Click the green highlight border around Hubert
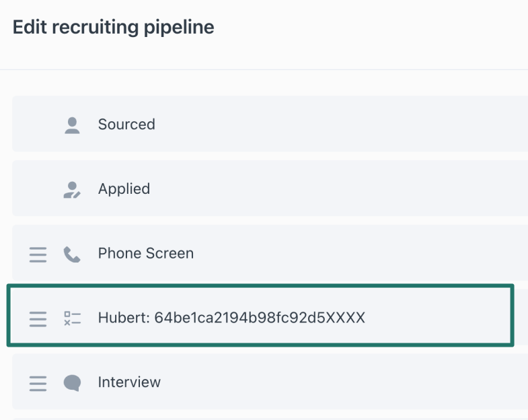 [260, 286]
